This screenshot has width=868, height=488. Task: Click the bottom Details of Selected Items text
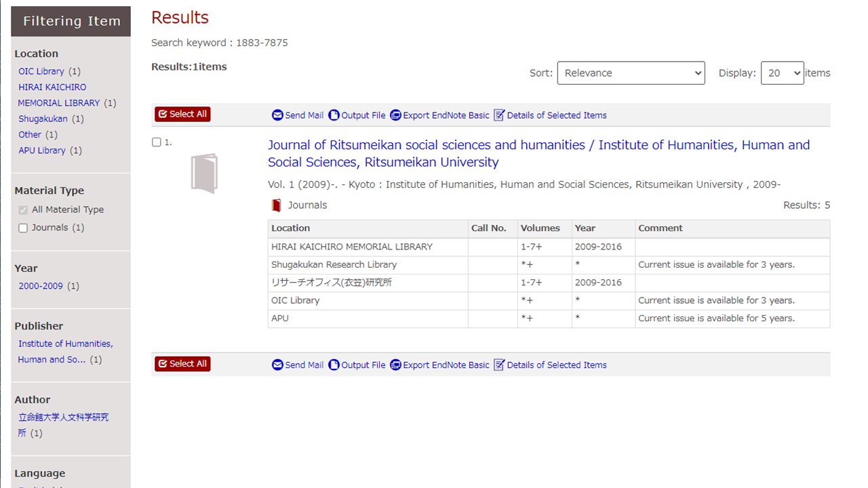pyautogui.click(x=557, y=365)
